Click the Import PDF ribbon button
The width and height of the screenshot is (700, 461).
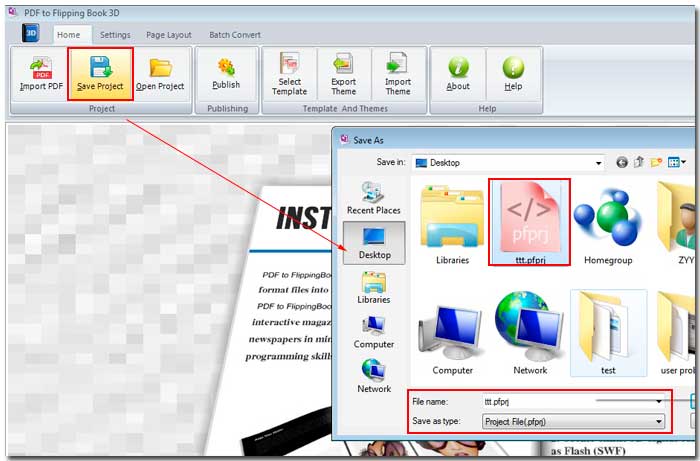pyautogui.click(x=41, y=74)
